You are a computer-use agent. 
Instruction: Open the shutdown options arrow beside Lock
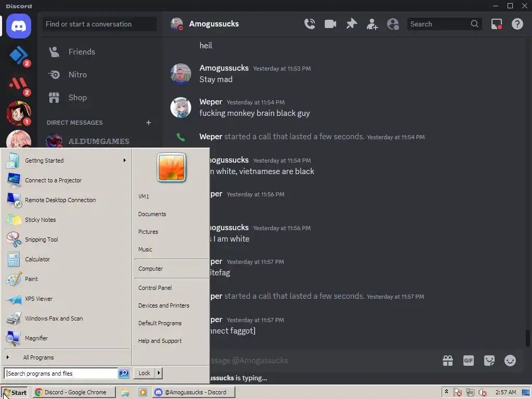pyautogui.click(x=159, y=373)
